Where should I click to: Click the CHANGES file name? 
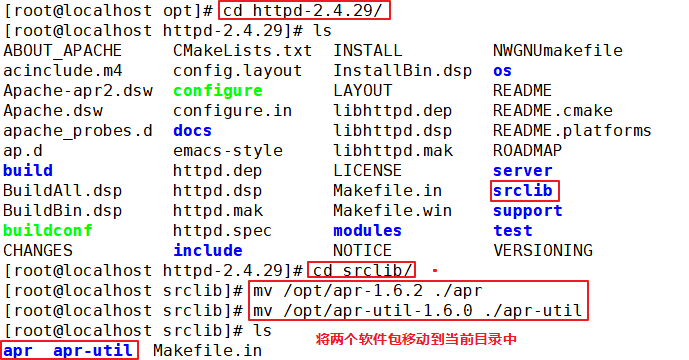38,251
